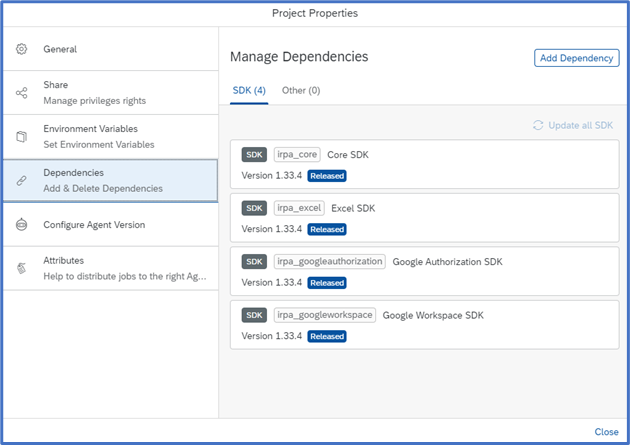Click the Dependencies link icon
The width and height of the screenshot is (630, 445).
[x=21, y=181]
